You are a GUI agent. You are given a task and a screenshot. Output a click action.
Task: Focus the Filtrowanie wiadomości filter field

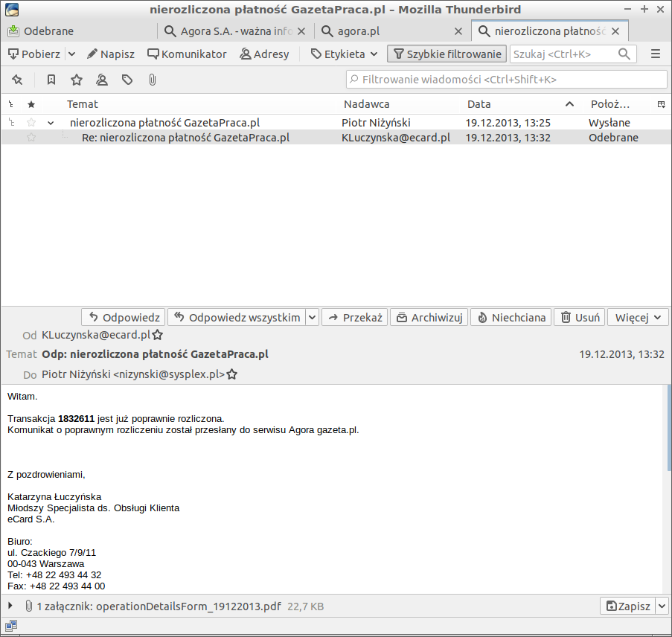click(507, 80)
